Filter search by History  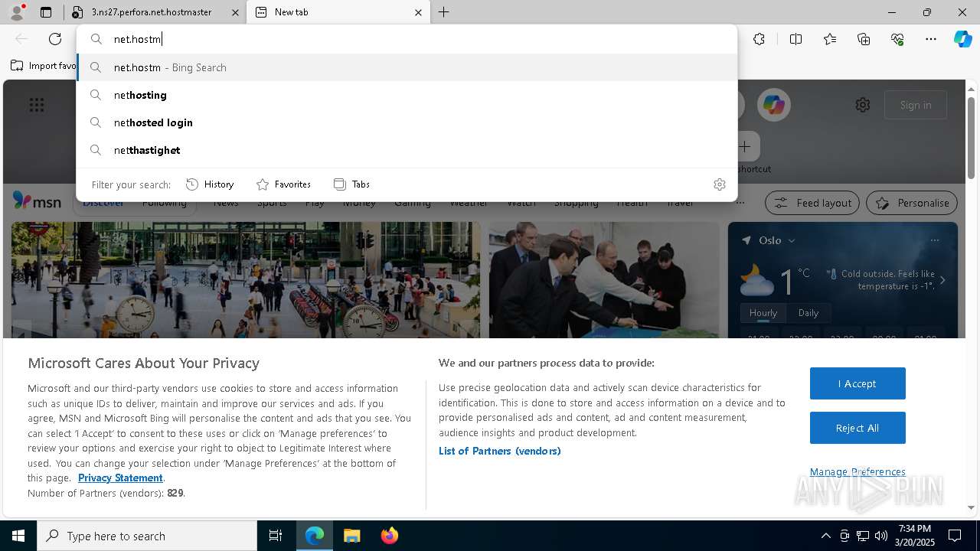coord(210,184)
